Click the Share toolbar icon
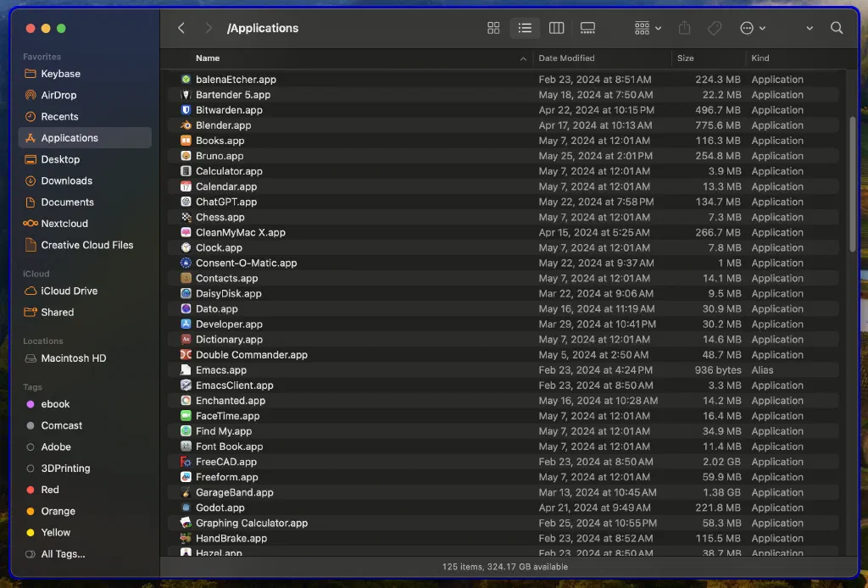Screen dimensions: 868x588 [684, 28]
